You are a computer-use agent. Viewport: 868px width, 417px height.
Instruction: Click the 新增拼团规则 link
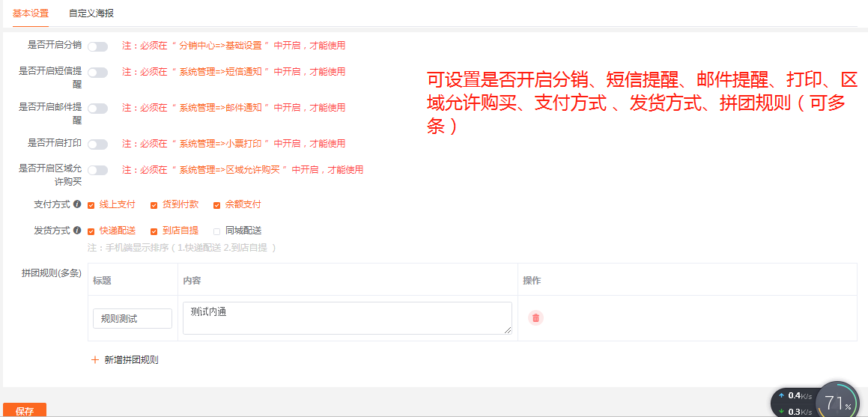(131, 360)
